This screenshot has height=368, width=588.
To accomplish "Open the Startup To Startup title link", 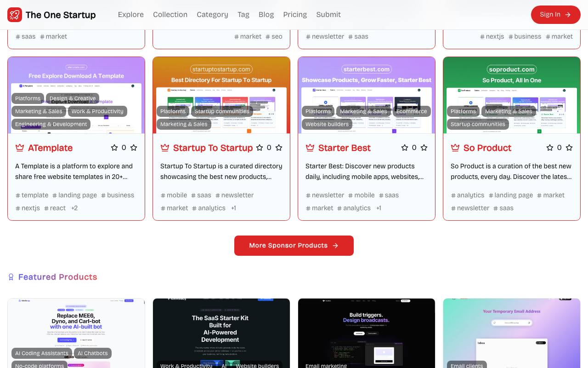I will click(x=213, y=148).
